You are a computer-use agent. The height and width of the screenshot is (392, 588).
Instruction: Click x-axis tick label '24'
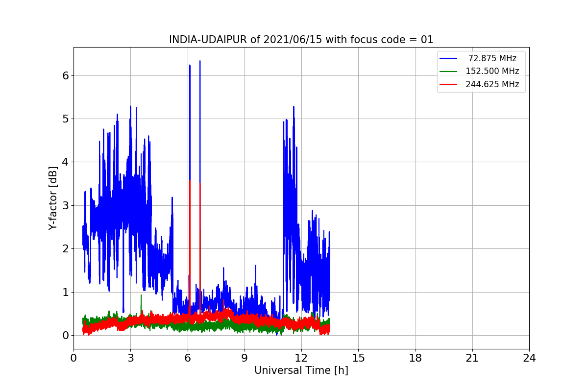tap(529, 358)
